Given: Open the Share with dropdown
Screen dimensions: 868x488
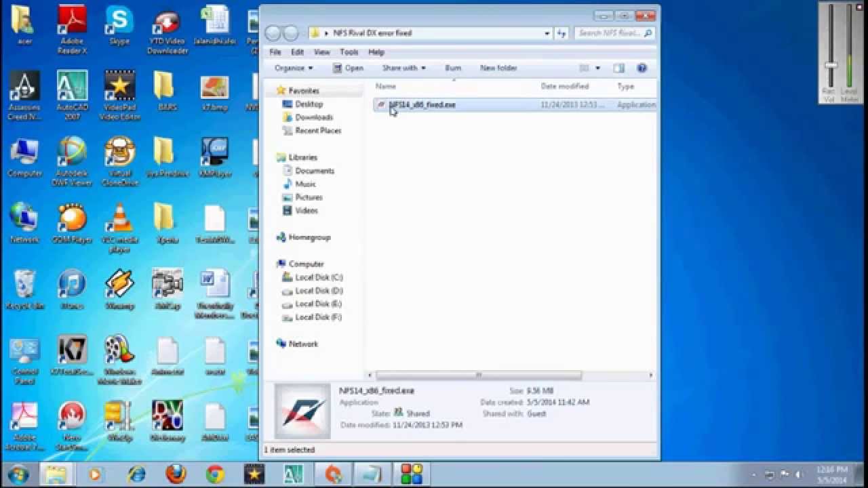Looking at the screenshot, I should (x=404, y=68).
